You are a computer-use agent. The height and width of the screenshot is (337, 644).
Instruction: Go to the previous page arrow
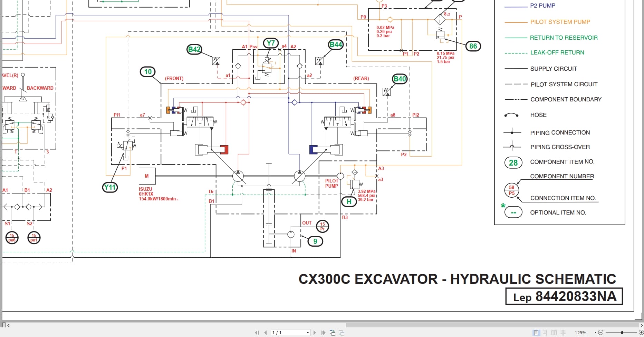[x=265, y=332]
